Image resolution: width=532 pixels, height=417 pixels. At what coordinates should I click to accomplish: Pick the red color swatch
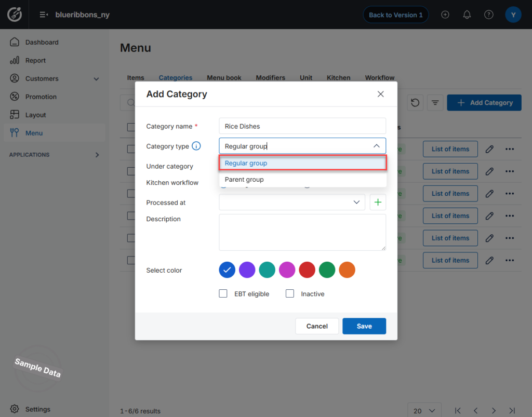(x=307, y=270)
